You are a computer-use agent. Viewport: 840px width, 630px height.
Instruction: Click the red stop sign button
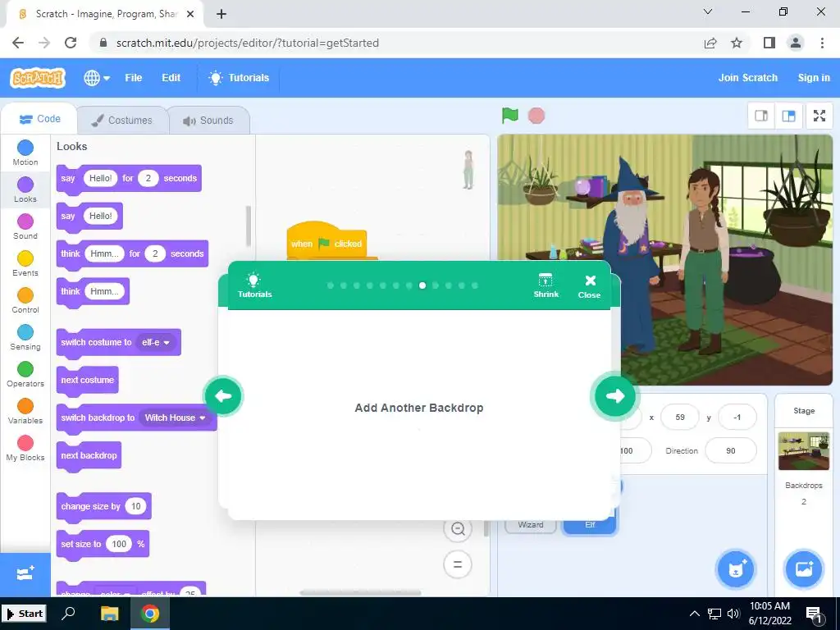pos(536,115)
